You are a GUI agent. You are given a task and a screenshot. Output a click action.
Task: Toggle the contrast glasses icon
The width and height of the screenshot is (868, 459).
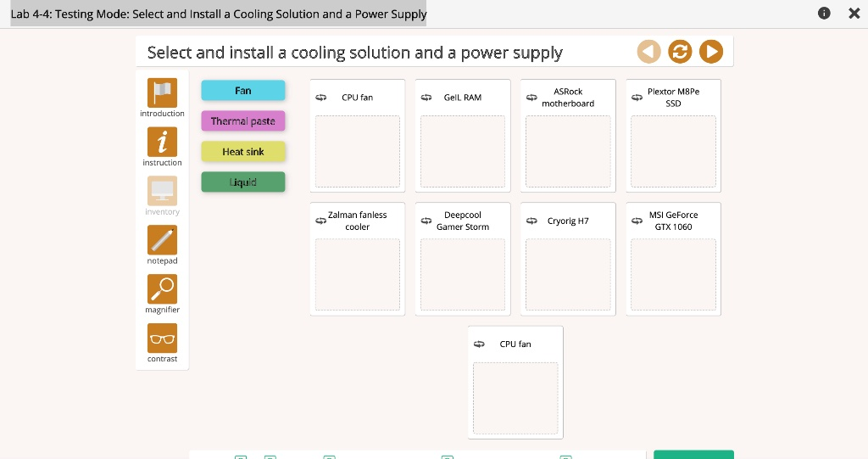(162, 339)
